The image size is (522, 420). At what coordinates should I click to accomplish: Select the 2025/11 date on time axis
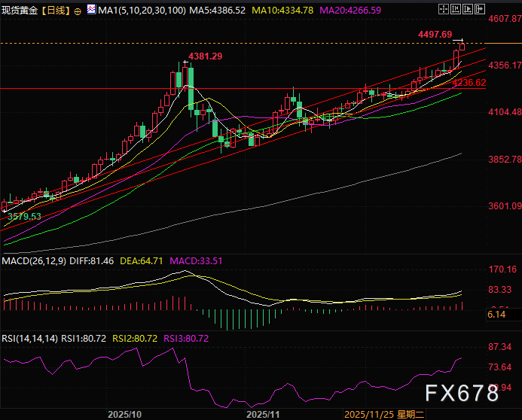263,414
